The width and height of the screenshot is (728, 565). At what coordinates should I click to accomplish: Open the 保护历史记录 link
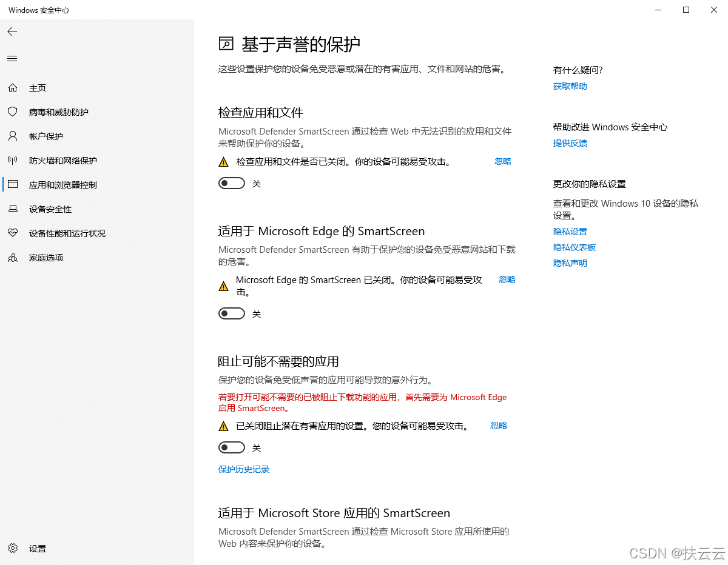244,469
